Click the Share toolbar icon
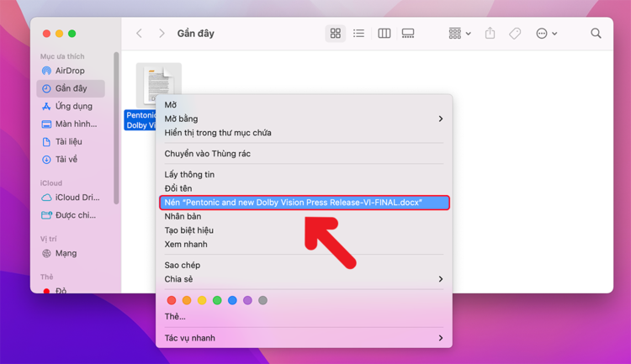Viewport: 631px width, 364px height. pyautogui.click(x=490, y=33)
